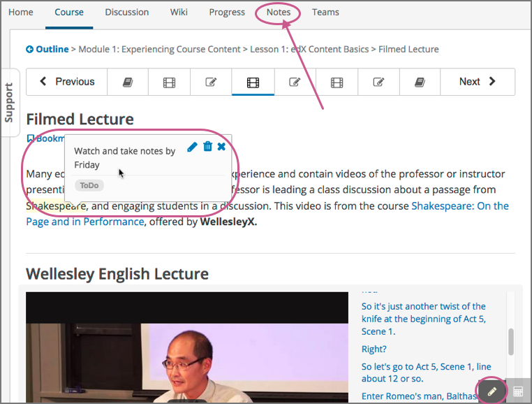Toggle the notes pencil button at bottom right
This screenshot has width=532, height=404.
pos(492,391)
